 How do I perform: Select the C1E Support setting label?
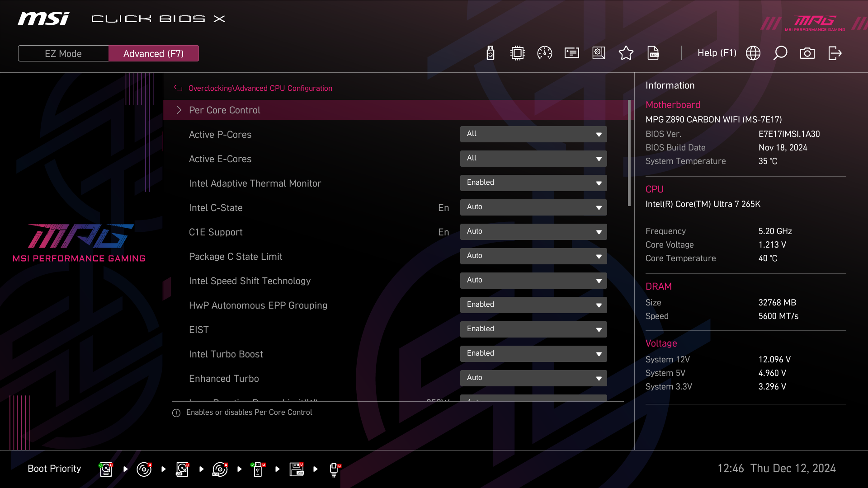pos(216,232)
